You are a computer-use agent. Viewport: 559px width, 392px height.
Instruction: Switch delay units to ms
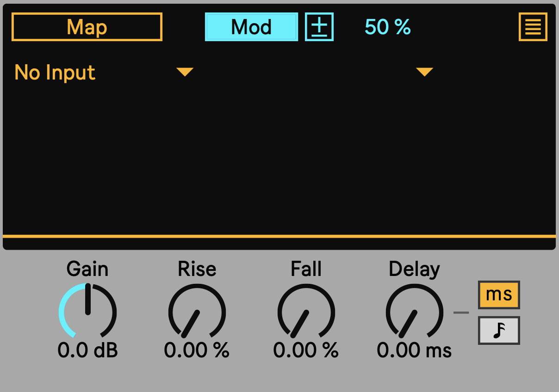(499, 294)
